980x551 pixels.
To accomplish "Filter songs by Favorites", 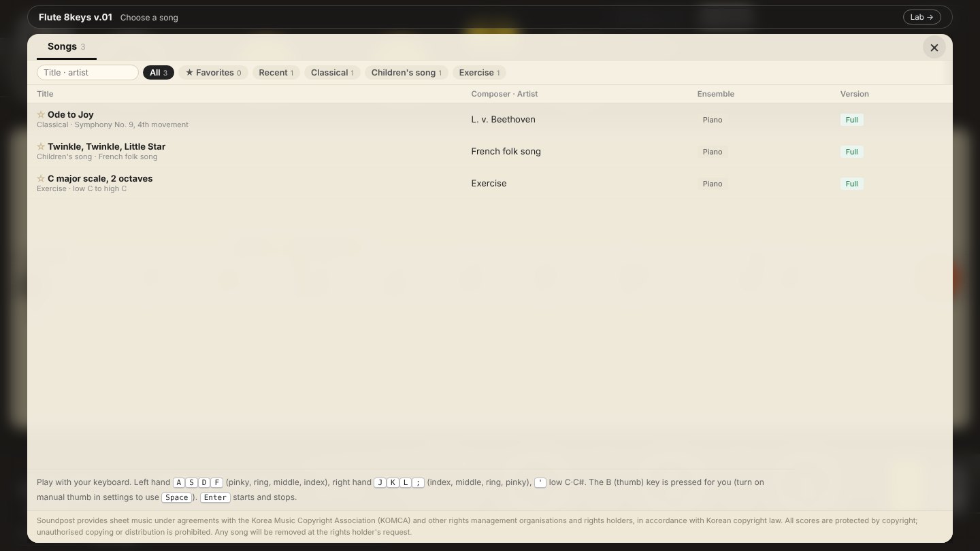I will pos(214,72).
